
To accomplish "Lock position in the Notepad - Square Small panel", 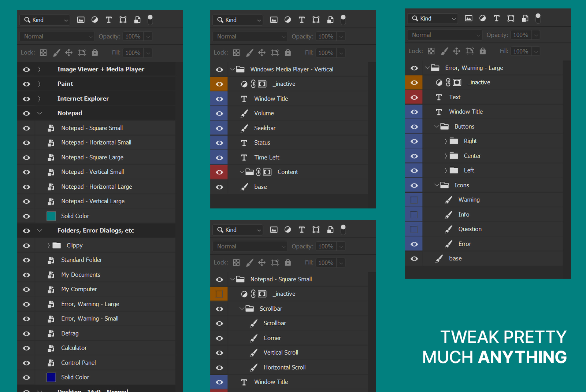I will click(262, 262).
